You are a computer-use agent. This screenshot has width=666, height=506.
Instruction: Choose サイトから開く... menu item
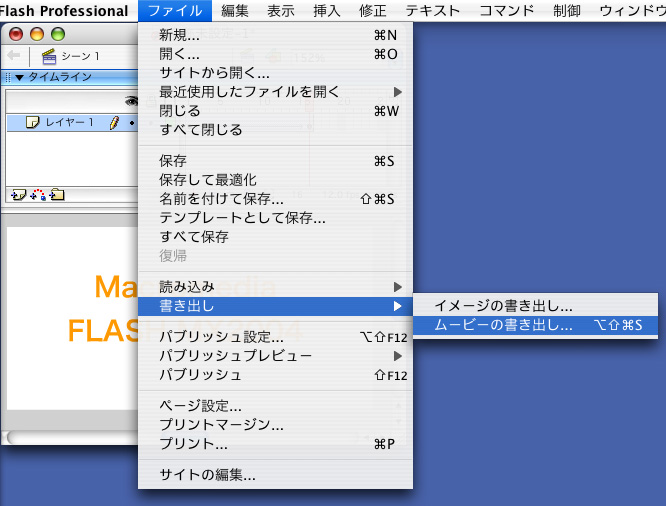point(275,73)
